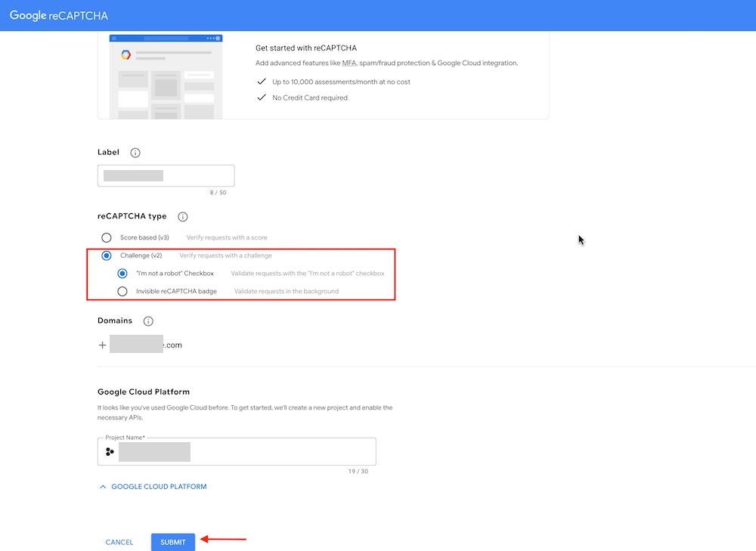
Task: Choose Invisible reCAPTCHA badge option
Action: pyautogui.click(x=122, y=291)
